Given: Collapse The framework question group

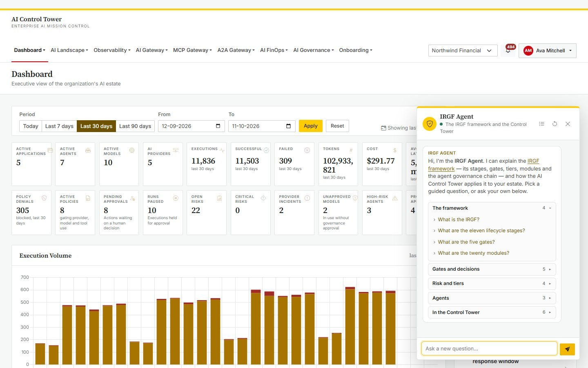Looking at the screenshot, I should pyautogui.click(x=492, y=208).
